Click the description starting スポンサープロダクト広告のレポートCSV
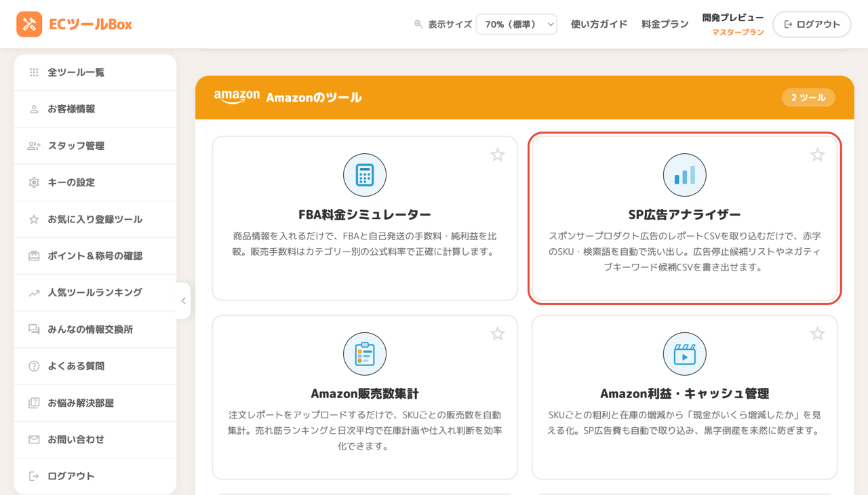This screenshot has width=868, height=495. tap(685, 252)
